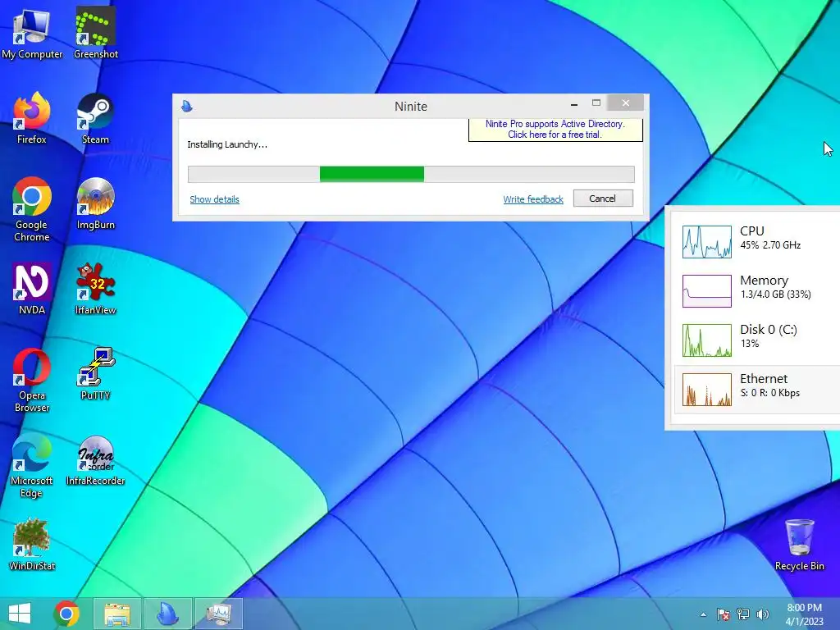Select the Opera Browser desktop shortcut
Screen dimensions: 840x630
tap(32, 381)
